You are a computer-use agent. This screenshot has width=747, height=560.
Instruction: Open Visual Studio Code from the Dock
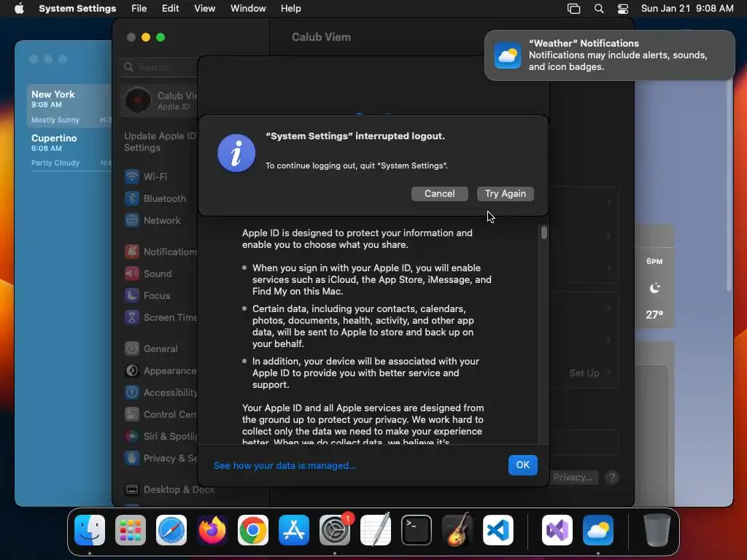498,530
